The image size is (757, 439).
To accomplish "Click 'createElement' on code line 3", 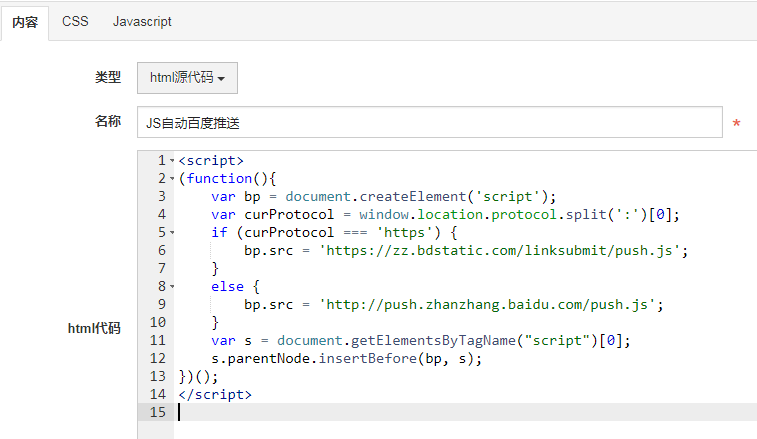I will (x=413, y=197).
